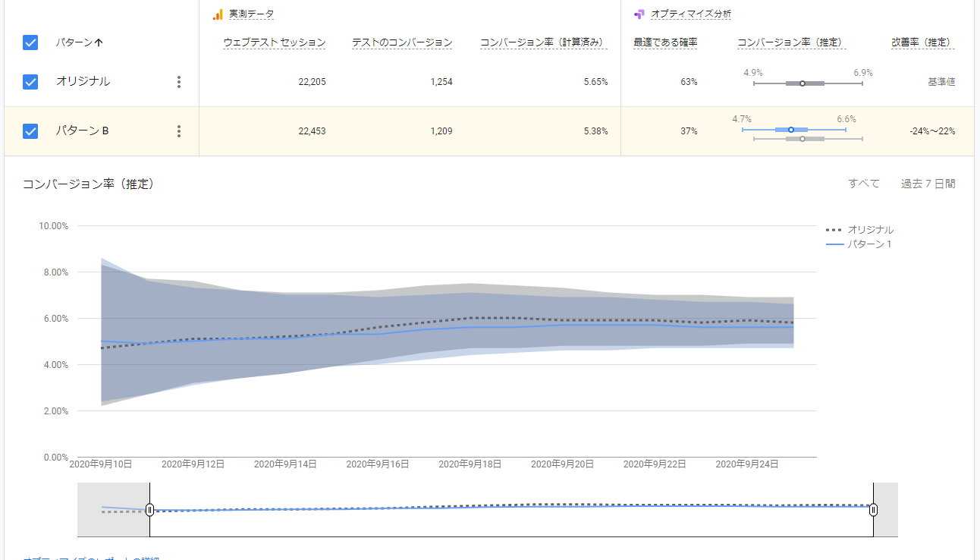Click the 基準値 baseline label

pyautogui.click(x=941, y=82)
